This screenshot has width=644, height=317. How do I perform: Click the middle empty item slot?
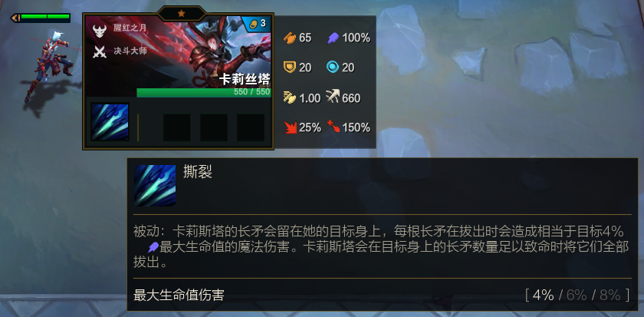click(214, 128)
